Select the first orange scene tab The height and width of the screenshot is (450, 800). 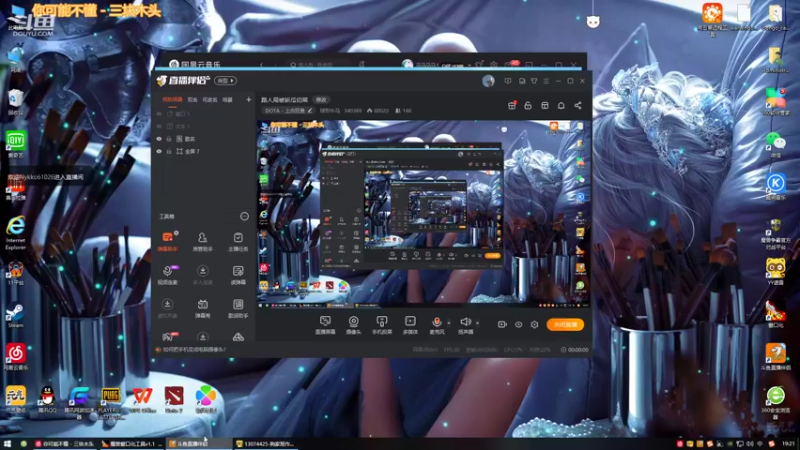(x=172, y=99)
